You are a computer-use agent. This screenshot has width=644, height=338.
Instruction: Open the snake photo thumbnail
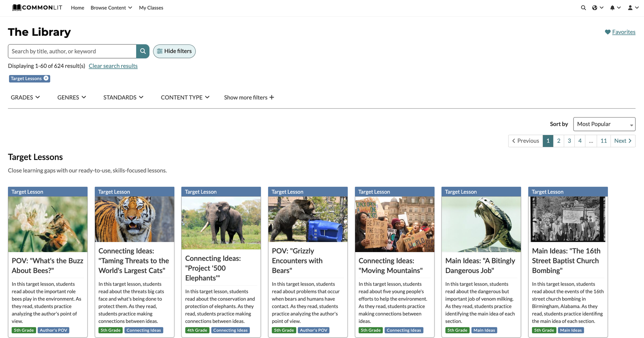481,224
